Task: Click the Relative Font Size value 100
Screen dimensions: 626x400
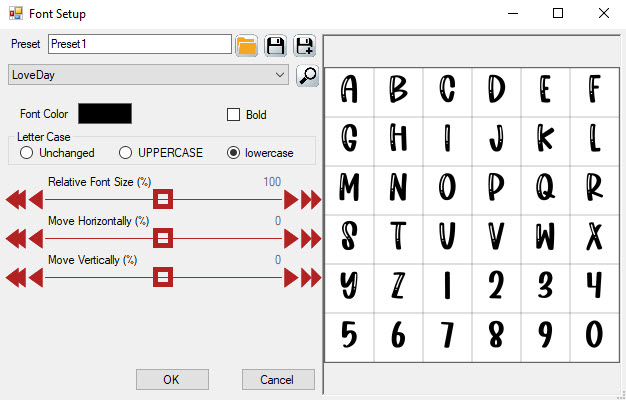Action: click(x=272, y=182)
